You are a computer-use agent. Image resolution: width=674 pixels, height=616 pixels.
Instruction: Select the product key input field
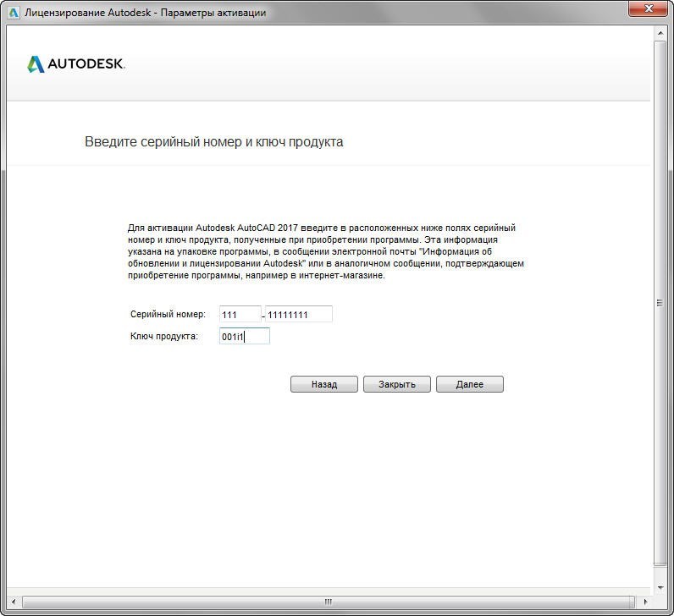coord(244,337)
